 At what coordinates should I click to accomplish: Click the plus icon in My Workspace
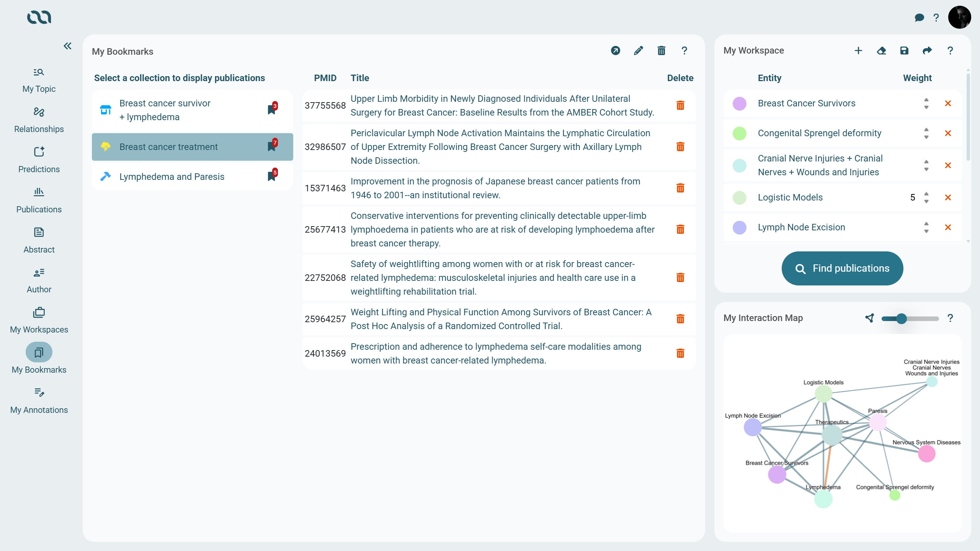click(858, 51)
